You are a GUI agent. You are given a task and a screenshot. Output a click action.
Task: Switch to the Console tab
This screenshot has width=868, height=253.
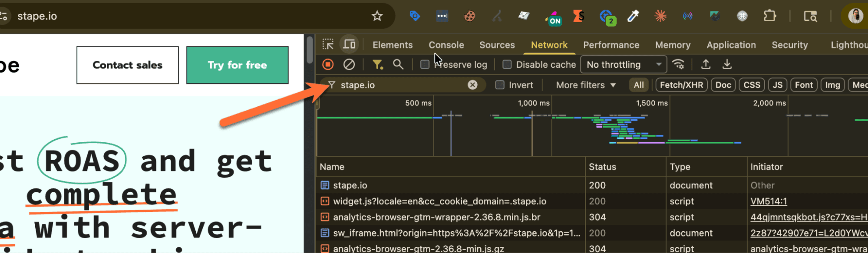coord(446,45)
